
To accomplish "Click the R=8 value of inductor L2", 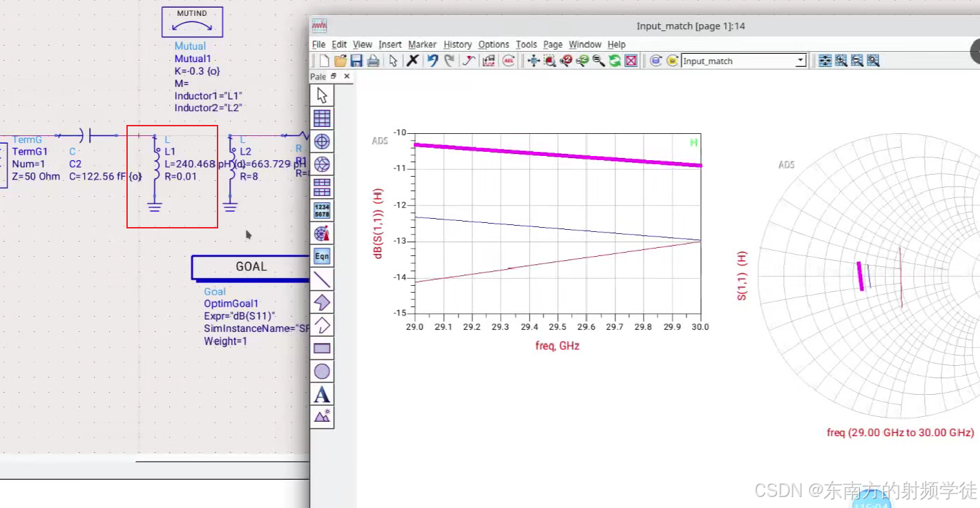I will (249, 176).
